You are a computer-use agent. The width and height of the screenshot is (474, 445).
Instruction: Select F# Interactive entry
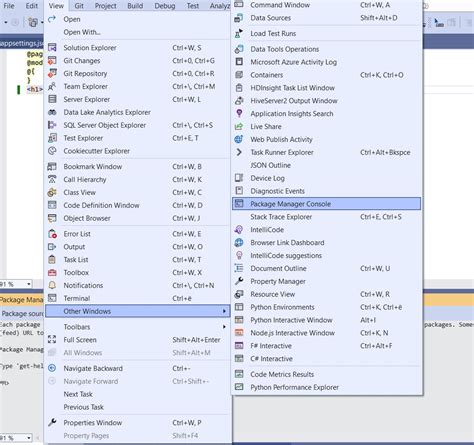pyautogui.click(x=326, y=346)
